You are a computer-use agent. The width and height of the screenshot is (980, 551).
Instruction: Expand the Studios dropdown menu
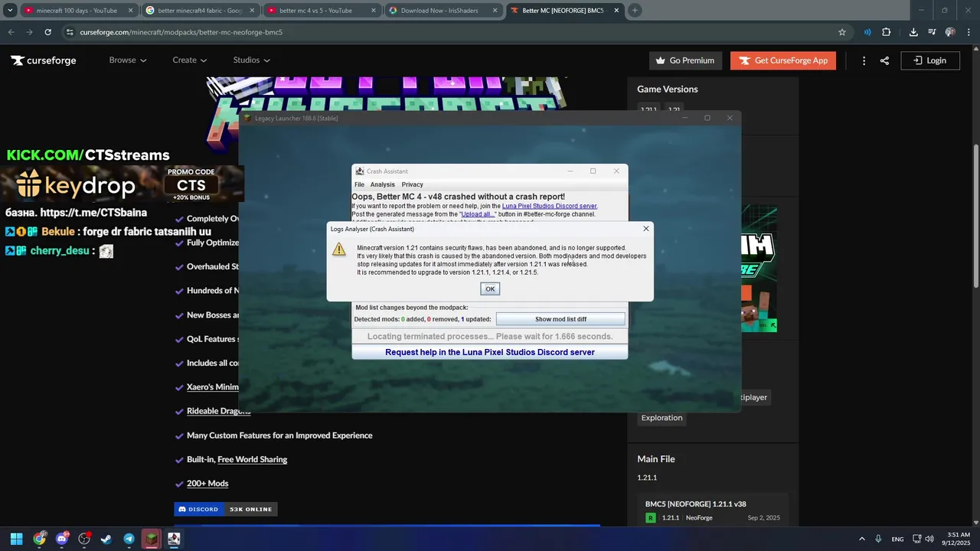(x=251, y=60)
